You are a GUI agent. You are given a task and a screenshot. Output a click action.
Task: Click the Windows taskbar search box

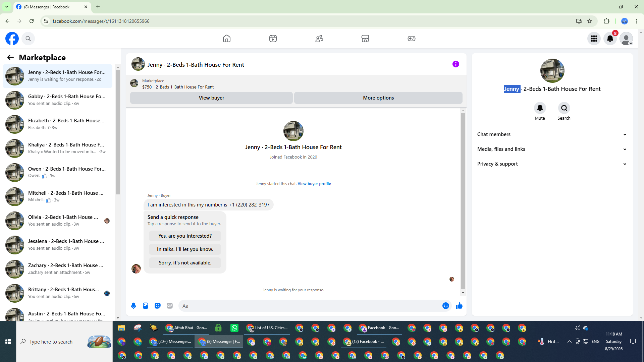64,342
